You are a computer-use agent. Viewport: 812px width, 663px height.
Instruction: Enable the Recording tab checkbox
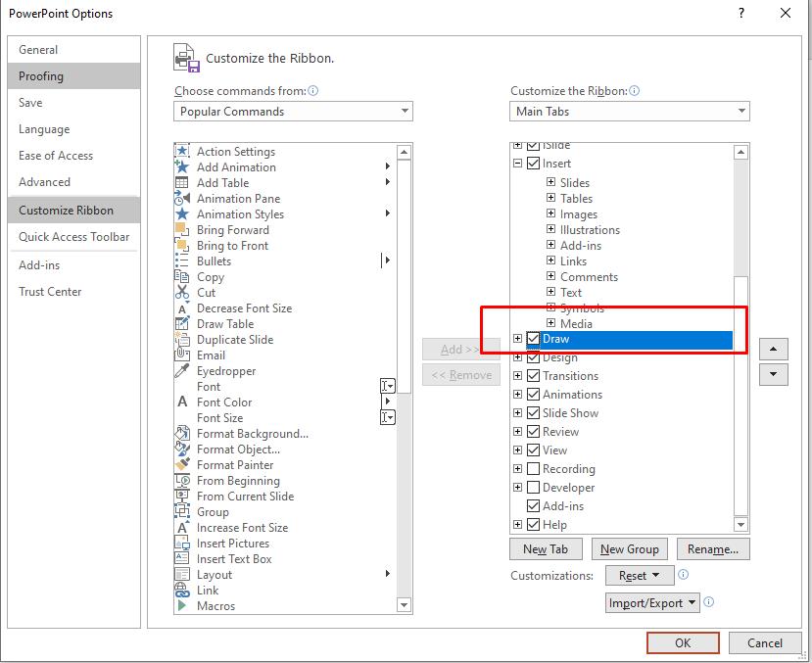pos(533,469)
